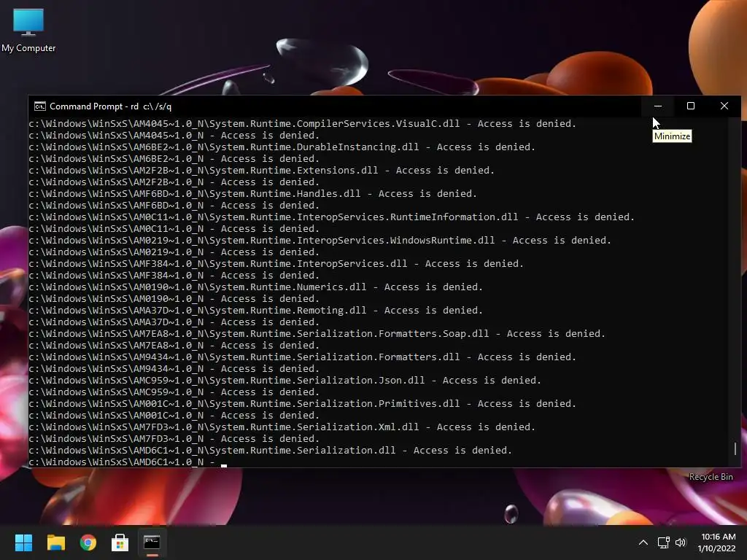
Task: Minimize the Command Prompt window
Action: click(658, 106)
